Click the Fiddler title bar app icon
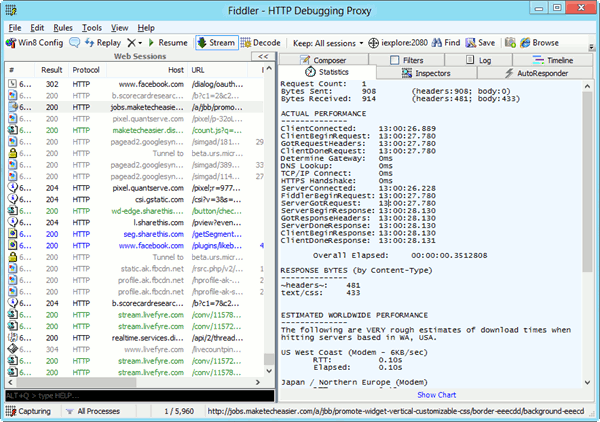This screenshot has height=422, width=600. (x=11, y=10)
